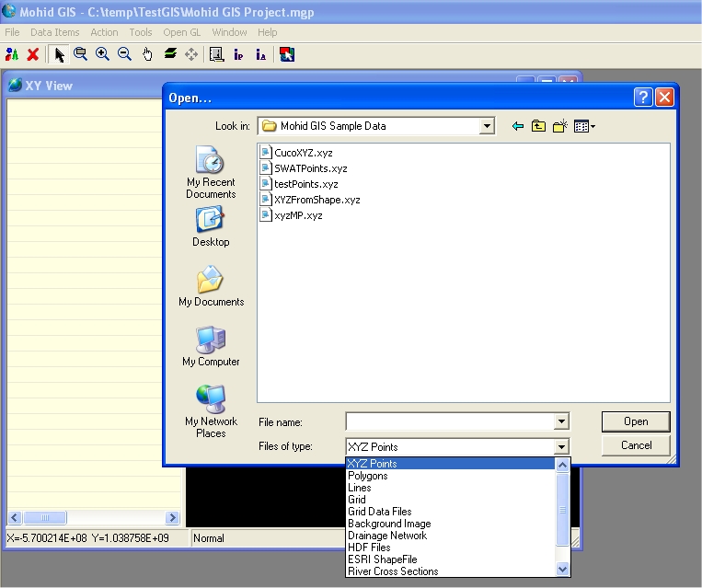Screen dimensions: 702x588
Task: Select the SWATPoints.xyz file
Action: 310,168
